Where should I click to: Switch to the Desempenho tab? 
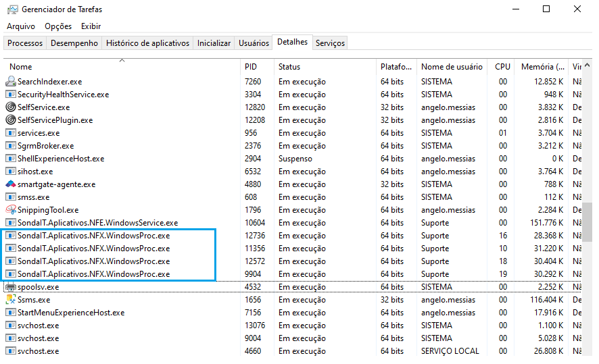pos(74,43)
